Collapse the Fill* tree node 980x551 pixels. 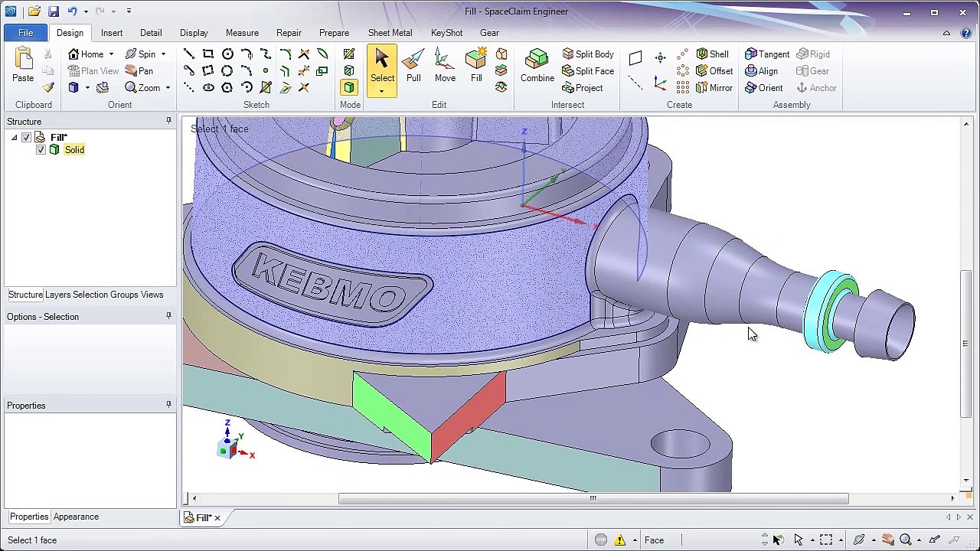coord(14,138)
